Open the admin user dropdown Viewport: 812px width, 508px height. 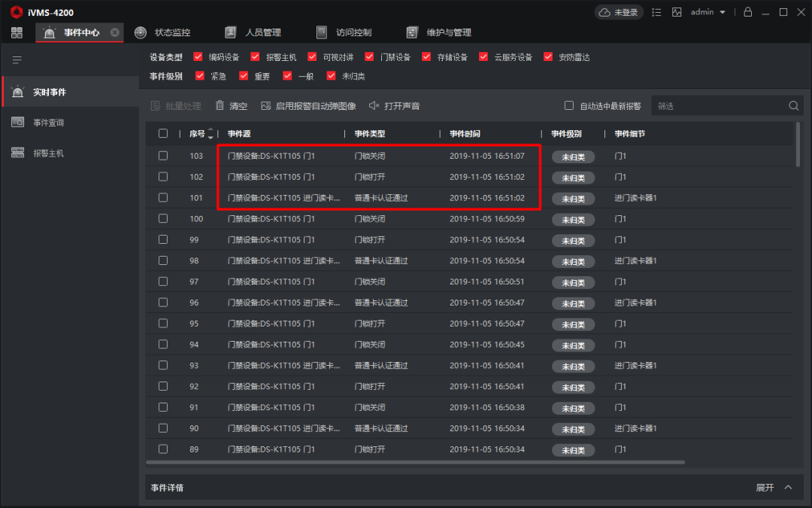tap(708, 12)
